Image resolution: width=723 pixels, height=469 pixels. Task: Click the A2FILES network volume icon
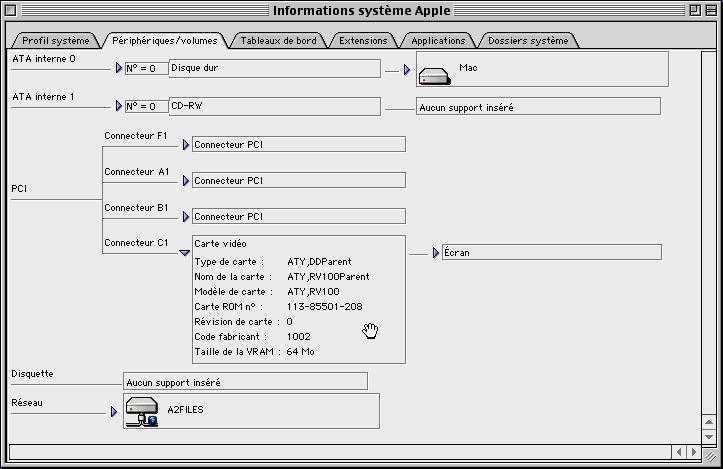point(142,411)
